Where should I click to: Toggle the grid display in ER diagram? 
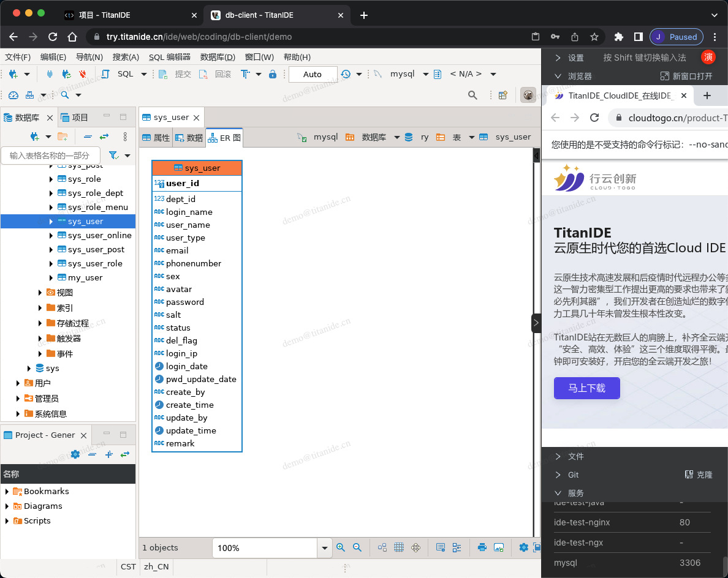coord(399,547)
